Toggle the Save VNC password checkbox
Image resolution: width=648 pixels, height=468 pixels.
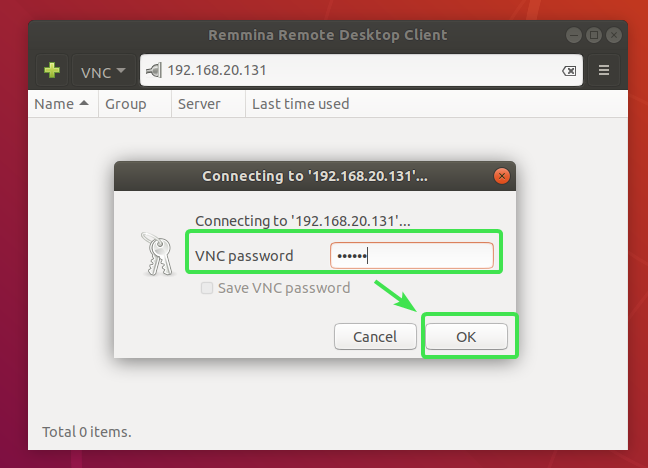click(x=207, y=288)
